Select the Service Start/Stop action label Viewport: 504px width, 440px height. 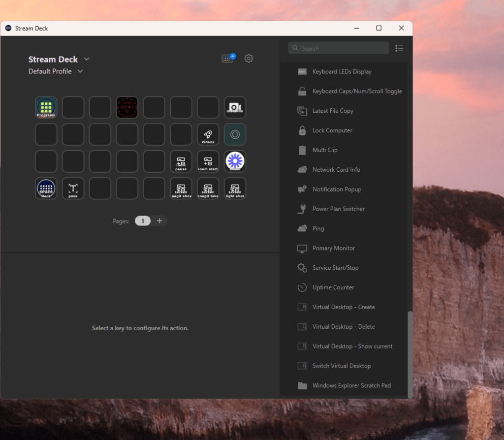tap(335, 268)
